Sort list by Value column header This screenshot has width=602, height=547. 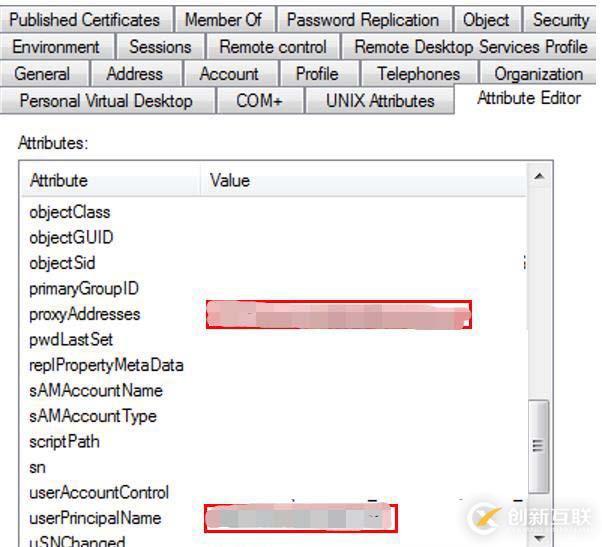point(363,180)
